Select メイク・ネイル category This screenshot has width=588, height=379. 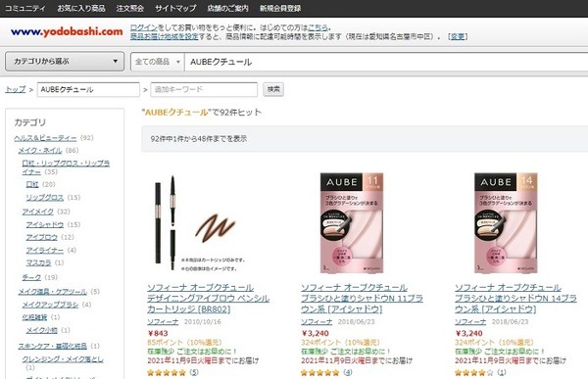(40, 150)
